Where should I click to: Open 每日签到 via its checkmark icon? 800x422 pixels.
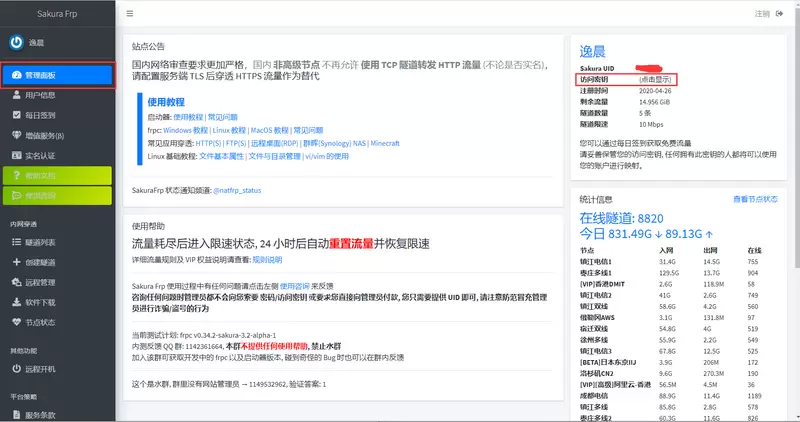coord(16,115)
